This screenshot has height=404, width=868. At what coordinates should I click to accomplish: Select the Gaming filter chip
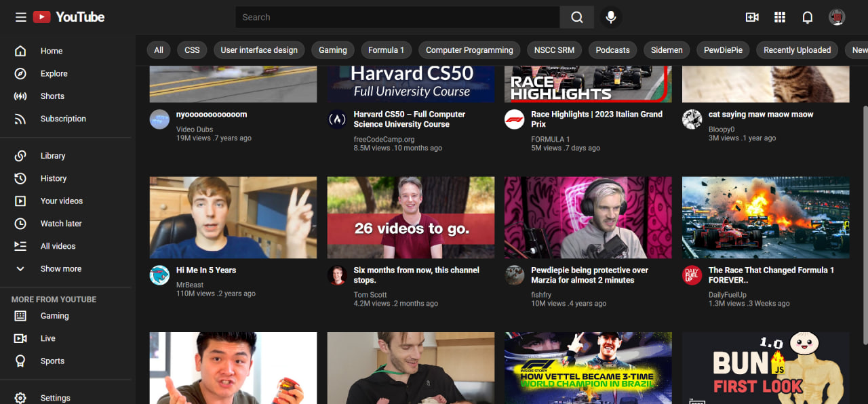[x=333, y=50]
